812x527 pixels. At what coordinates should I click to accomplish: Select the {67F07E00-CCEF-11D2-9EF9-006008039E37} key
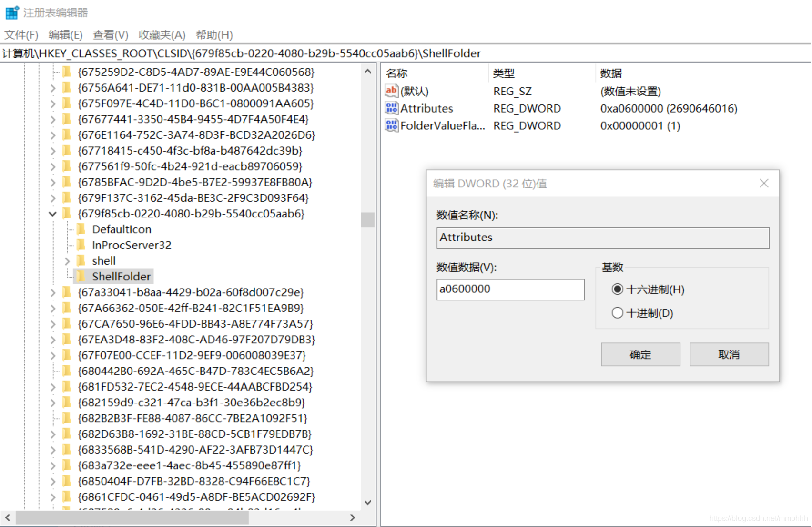192,355
